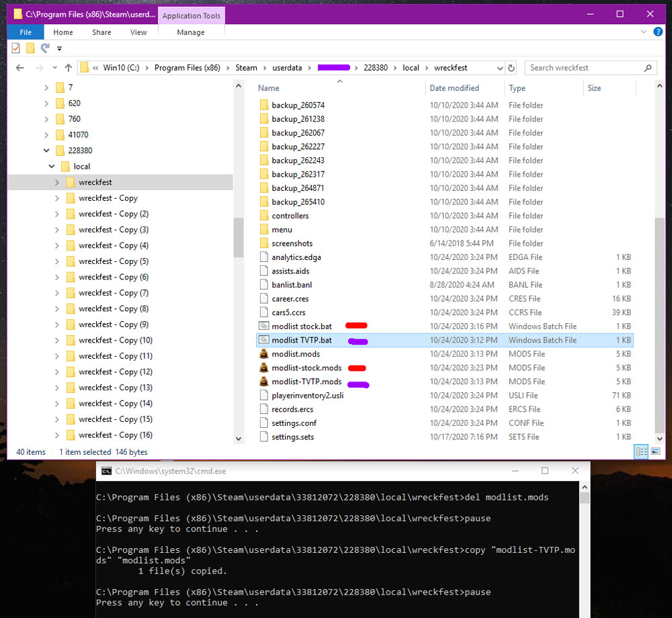Click the Explorer title bar folder icon
Image resolution: width=672 pixels, height=618 pixels.
tap(17, 14)
